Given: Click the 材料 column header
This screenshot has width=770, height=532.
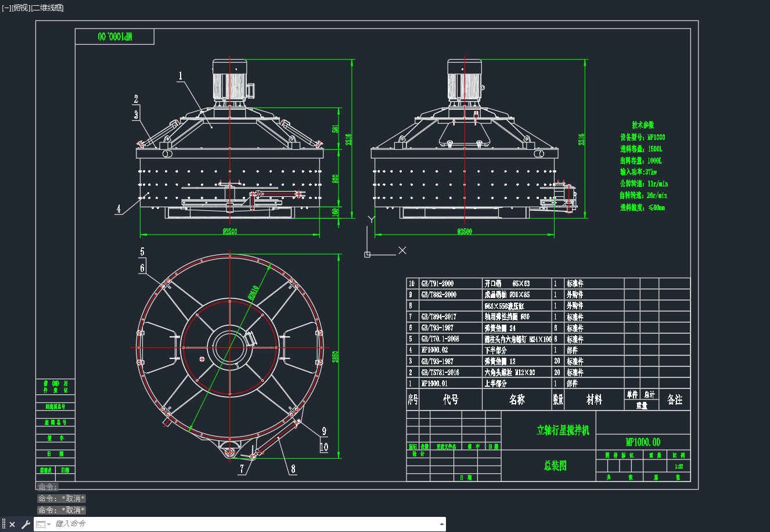Looking at the screenshot, I should coord(594,400).
